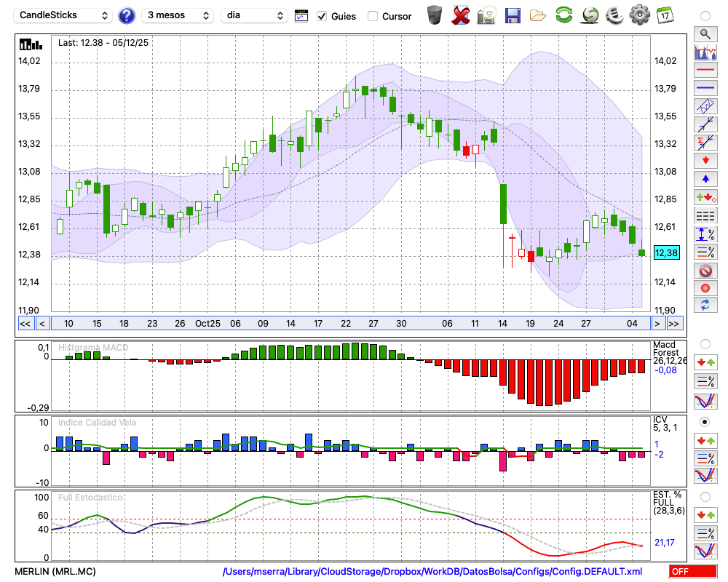
Task: Select the red horizontal line tool
Action: [705, 70]
